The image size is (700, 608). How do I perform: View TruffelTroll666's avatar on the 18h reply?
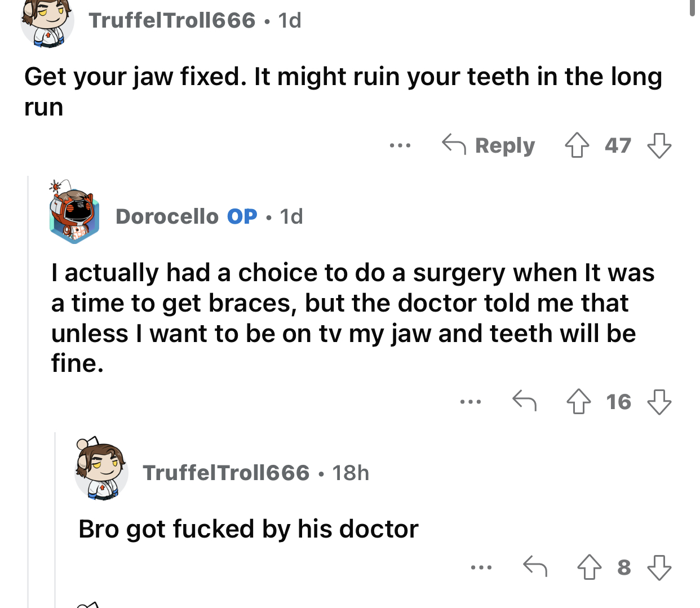point(101,468)
